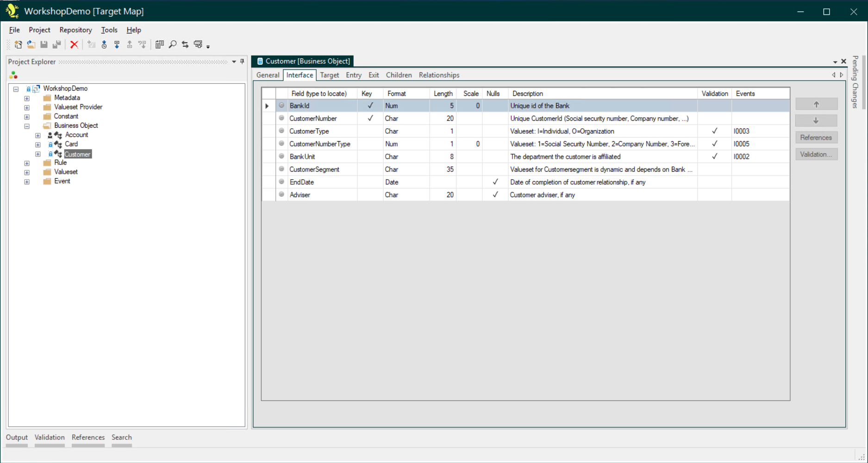Switch to the Relationships tab
The image size is (868, 463).
(438, 75)
